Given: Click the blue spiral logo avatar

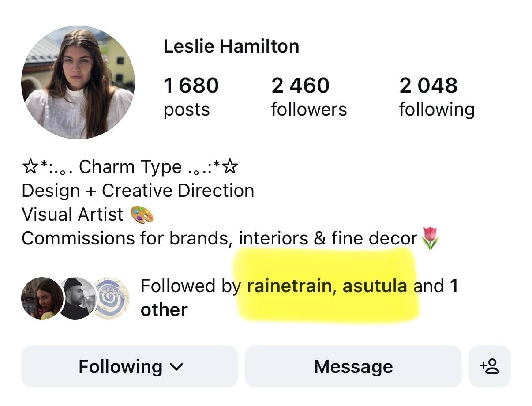Looking at the screenshot, I should click(111, 298).
